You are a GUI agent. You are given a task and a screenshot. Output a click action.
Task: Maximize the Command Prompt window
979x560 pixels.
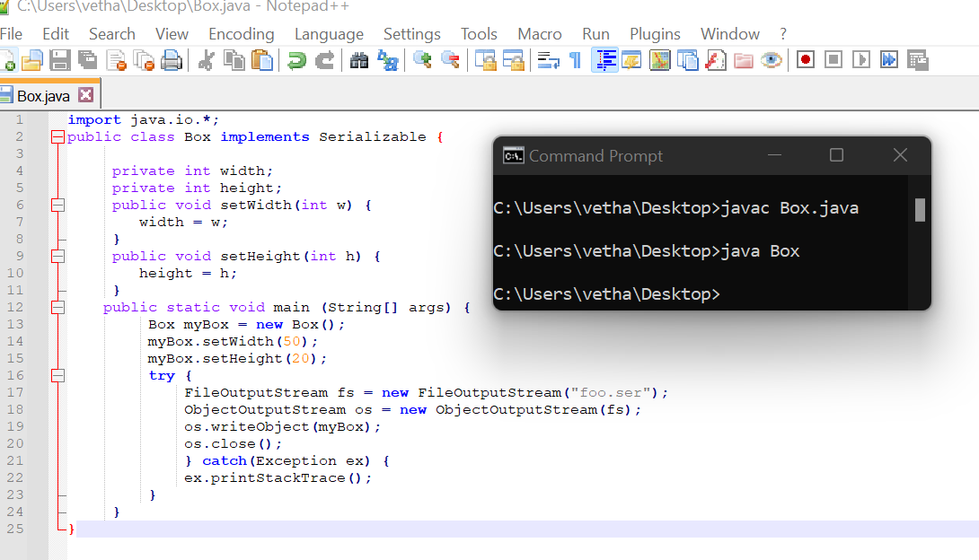point(836,154)
